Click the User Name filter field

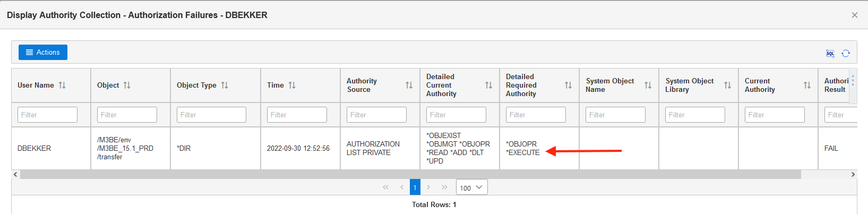tap(47, 115)
